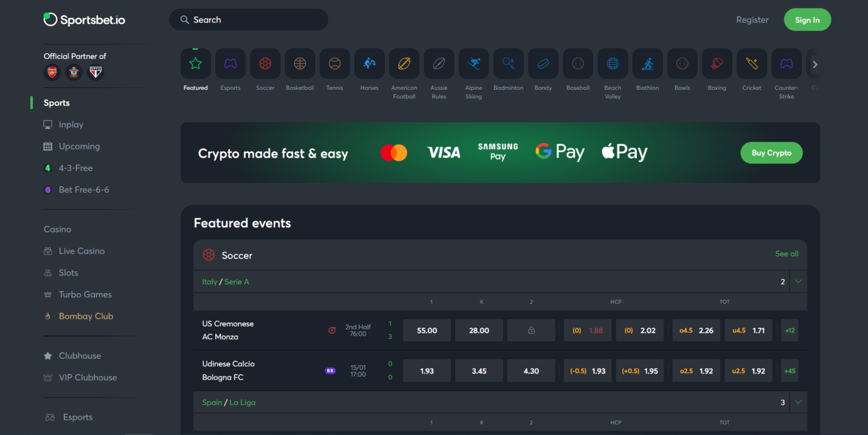Click the o2.5 1.92 total odds for Udinese
Image resolution: width=868 pixels, height=435 pixels.
[696, 370]
